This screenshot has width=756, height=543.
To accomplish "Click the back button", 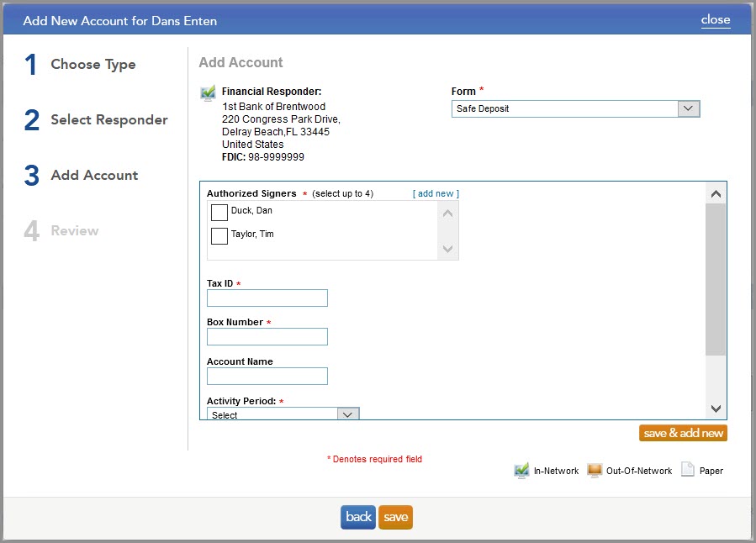I will click(x=357, y=517).
